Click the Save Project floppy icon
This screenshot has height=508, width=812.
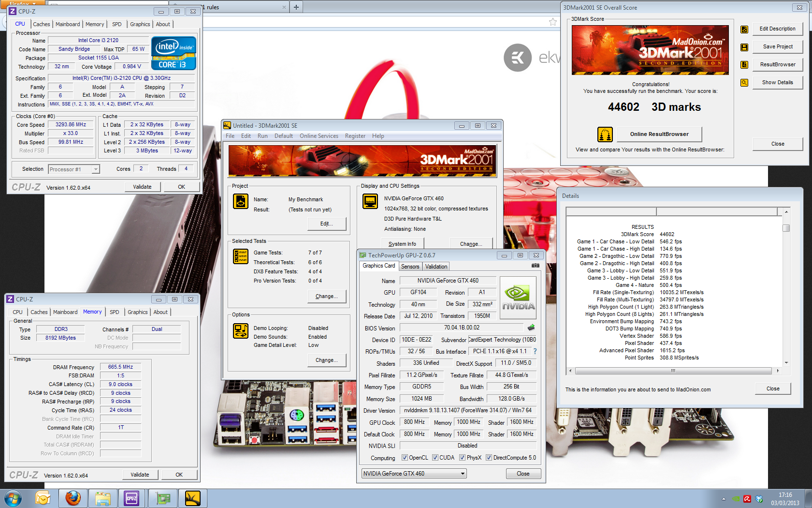click(744, 47)
